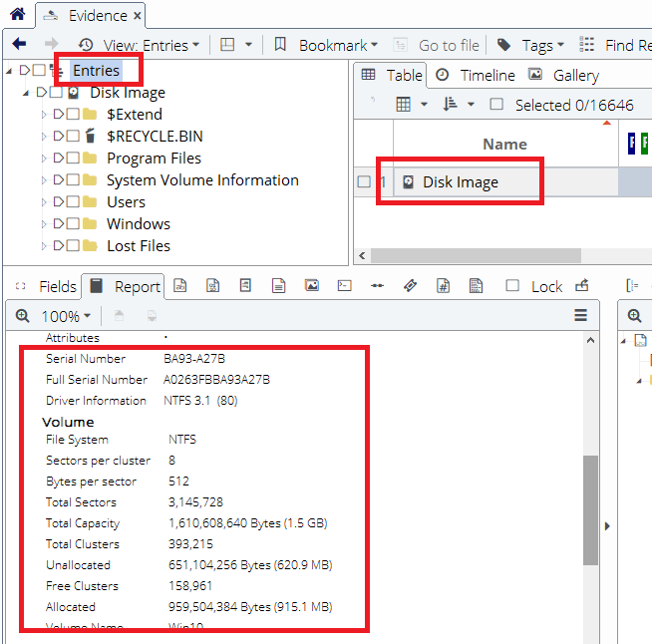
Task: Click the Hash (#) view icon
Action: click(443, 286)
